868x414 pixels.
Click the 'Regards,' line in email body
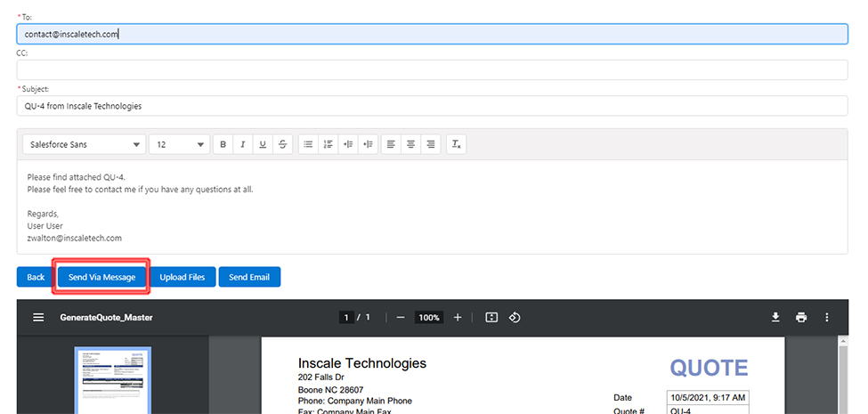coord(43,214)
